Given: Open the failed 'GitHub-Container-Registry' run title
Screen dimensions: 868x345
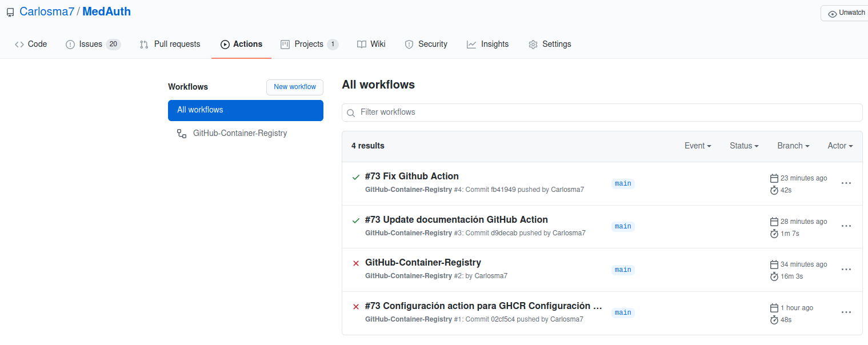Looking at the screenshot, I should pyautogui.click(x=423, y=262).
